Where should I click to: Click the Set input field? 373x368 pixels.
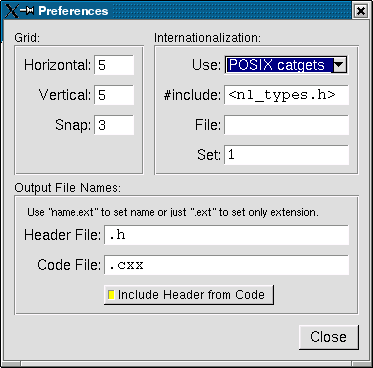tap(286, 155)
